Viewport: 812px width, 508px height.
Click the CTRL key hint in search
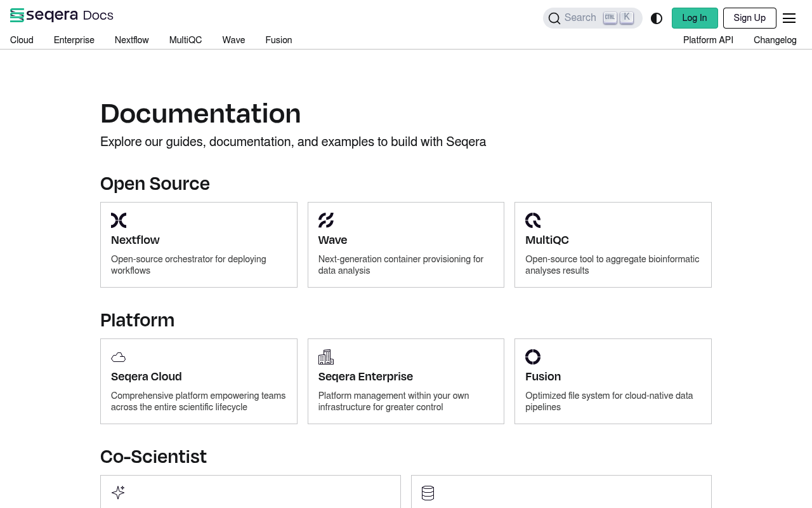(x=610, y=18)
